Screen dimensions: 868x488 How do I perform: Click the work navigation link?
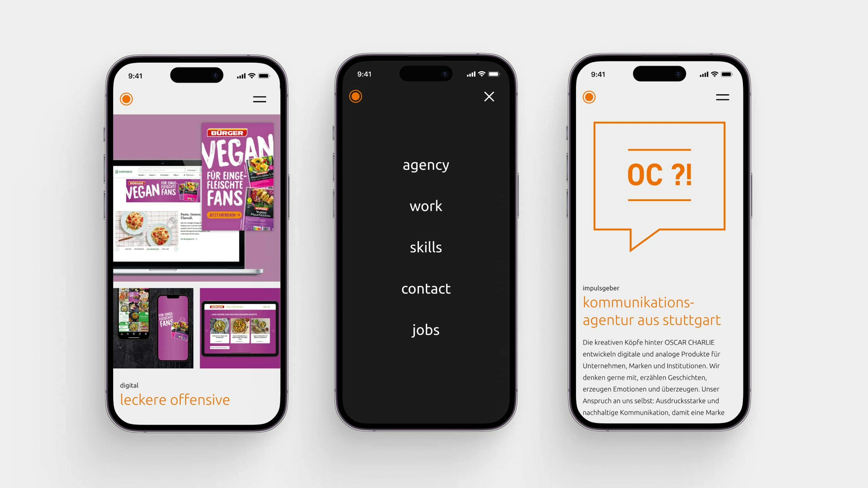426,206
